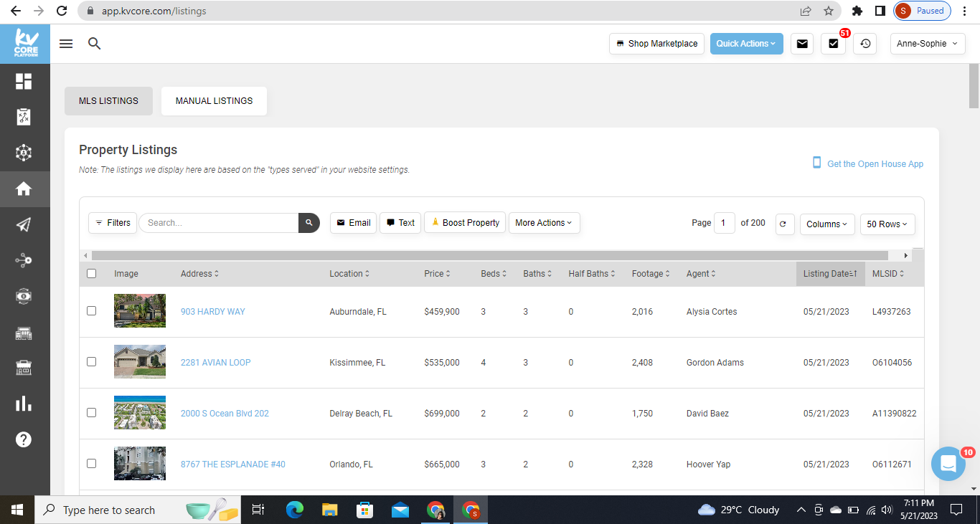Focus the listings Search field
This screenshot has height=524, width=980.
click(219, 223)
